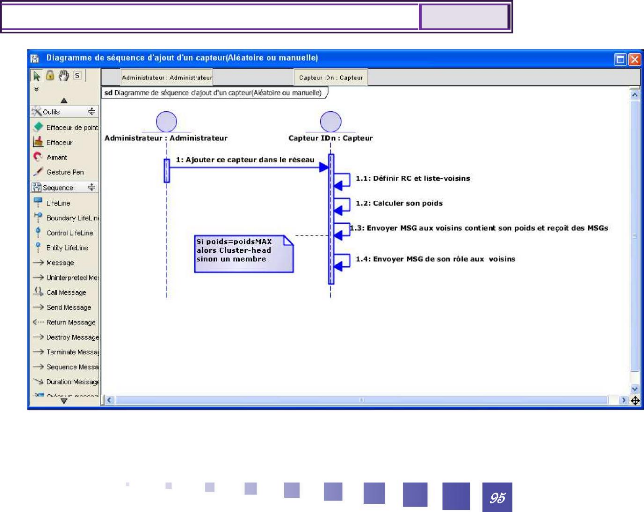Maximize the sequence diagram window
Image resolution: width=644 pixels, height=512 pixels.
pos(620,60)
